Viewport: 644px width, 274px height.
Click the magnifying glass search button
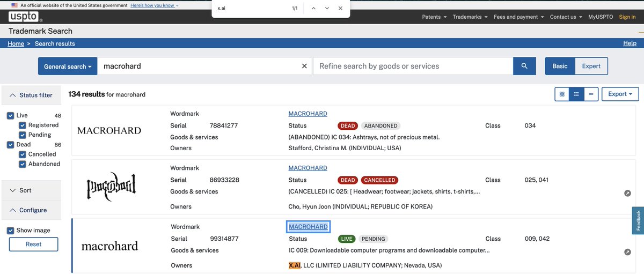524,66
